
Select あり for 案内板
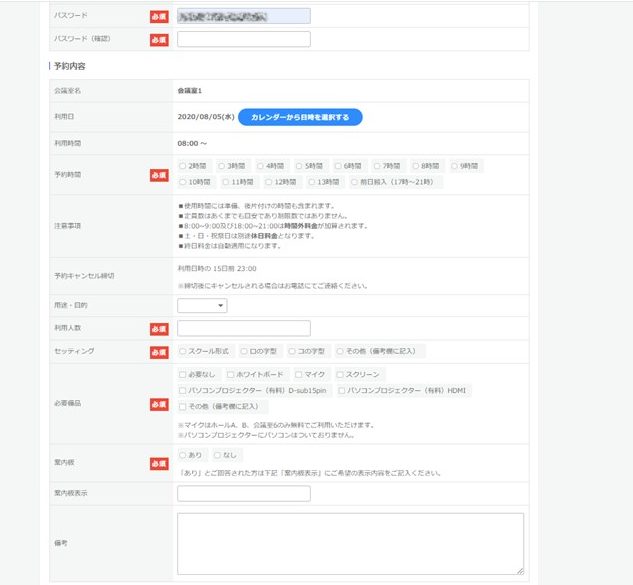[182, 455]
